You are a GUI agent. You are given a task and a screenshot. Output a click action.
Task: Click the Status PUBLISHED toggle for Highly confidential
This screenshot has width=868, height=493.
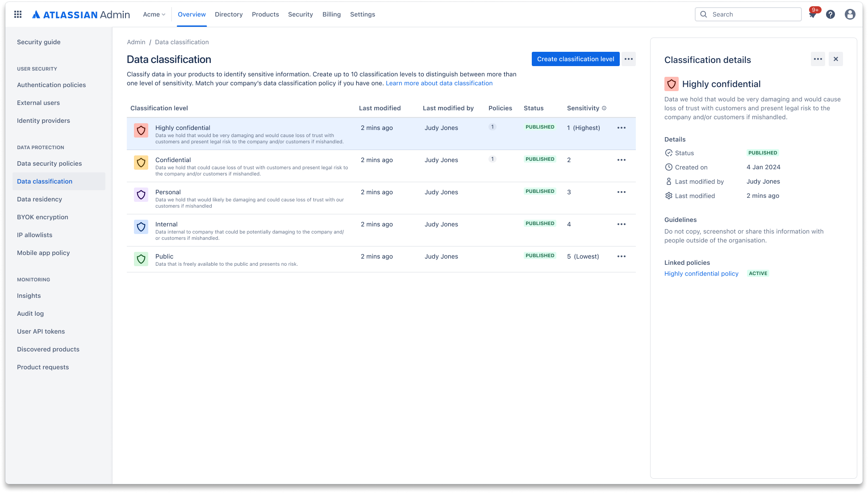539,127
